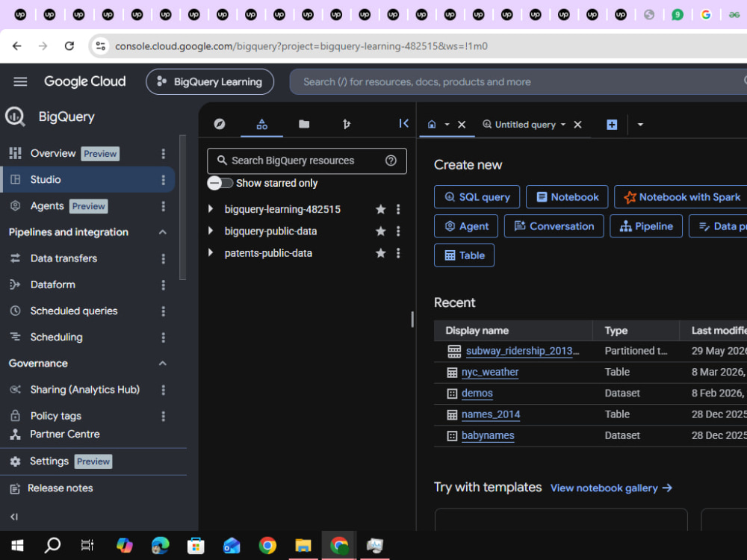
Task: Star the bigquery-learning-482515 project
Action: coord(380,209)
